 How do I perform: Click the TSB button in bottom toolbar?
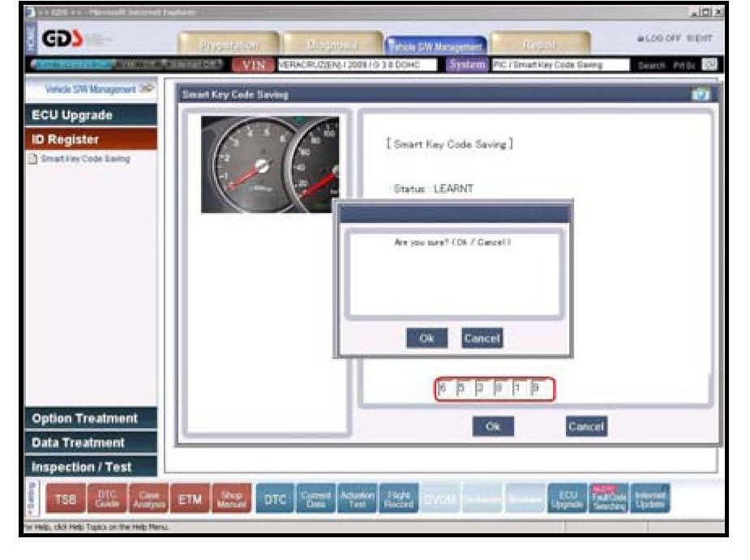[x=65, y=500]
